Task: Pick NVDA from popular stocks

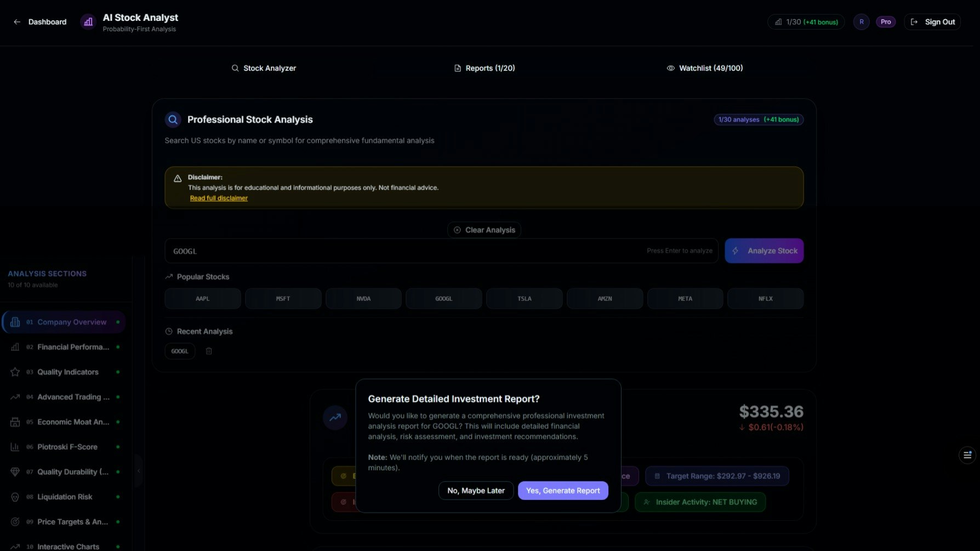Action: (363, 299)
